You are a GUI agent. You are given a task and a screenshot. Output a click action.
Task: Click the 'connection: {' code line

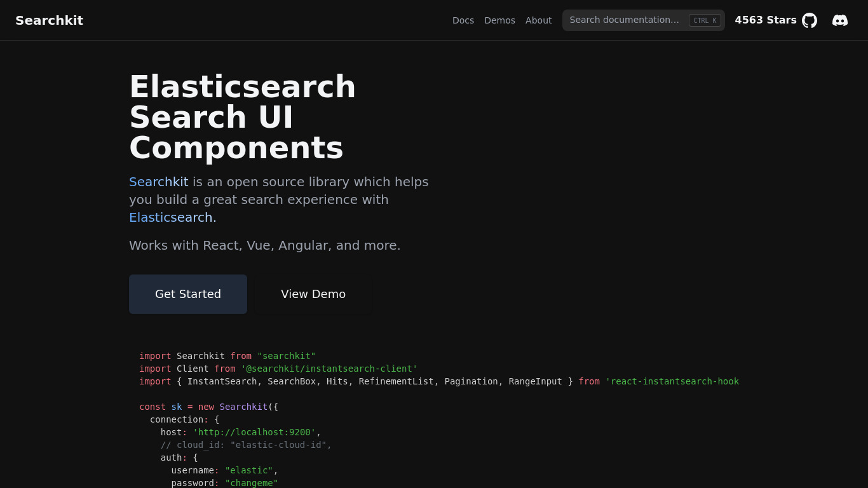[184, 419]
